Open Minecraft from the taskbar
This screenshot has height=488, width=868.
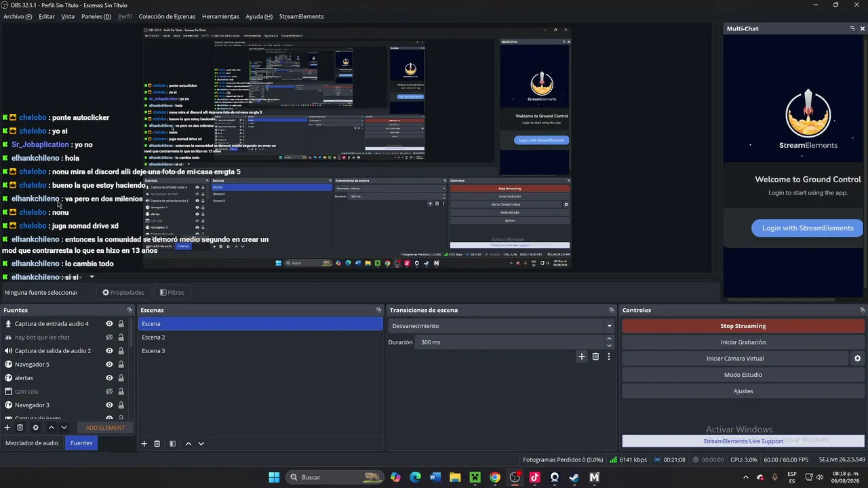point(475,477)
